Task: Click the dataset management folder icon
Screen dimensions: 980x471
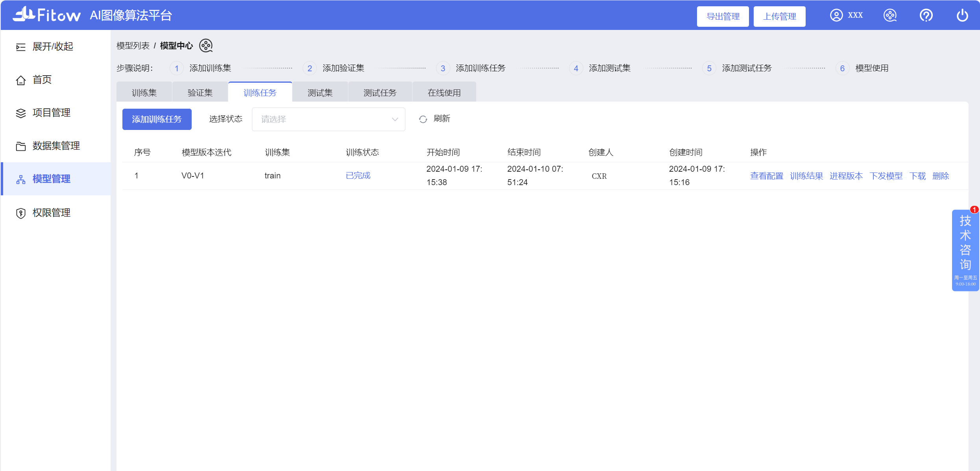Action: [21, 146]
